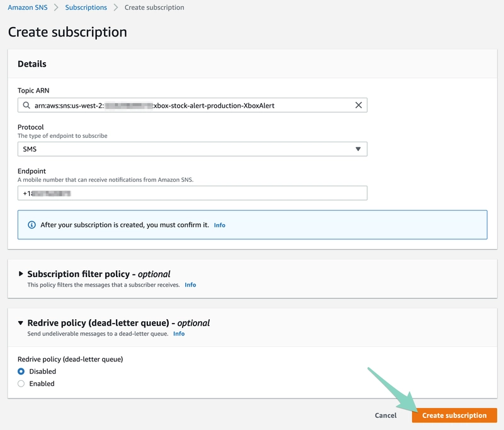
Task: Open Info link for Redrive policy
Action: 179,334
